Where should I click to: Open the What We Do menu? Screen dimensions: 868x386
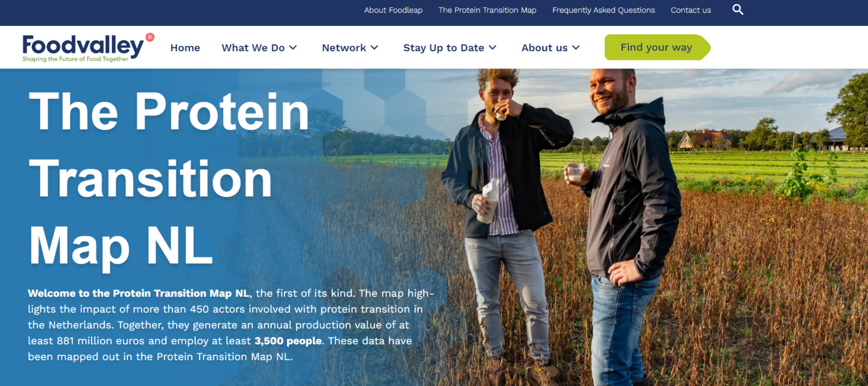tap(253, 48)
